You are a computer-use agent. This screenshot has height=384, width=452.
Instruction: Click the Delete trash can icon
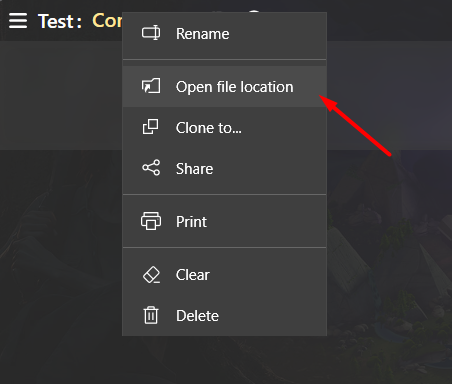pos(151,315)
